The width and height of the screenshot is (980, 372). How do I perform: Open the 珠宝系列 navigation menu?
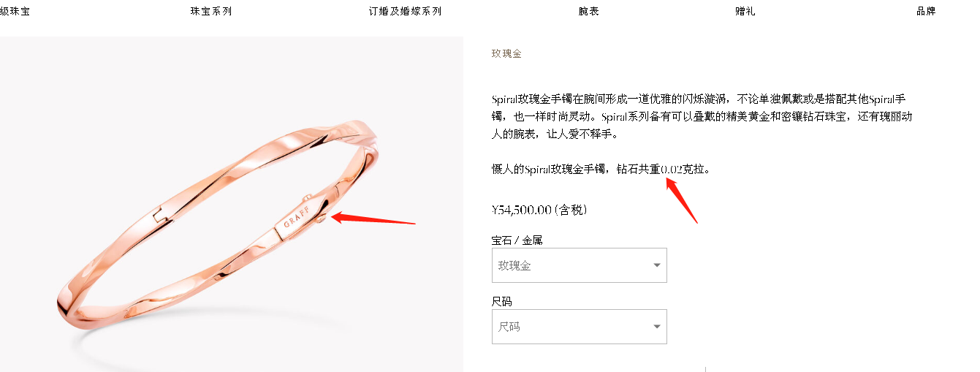point(210,12)
